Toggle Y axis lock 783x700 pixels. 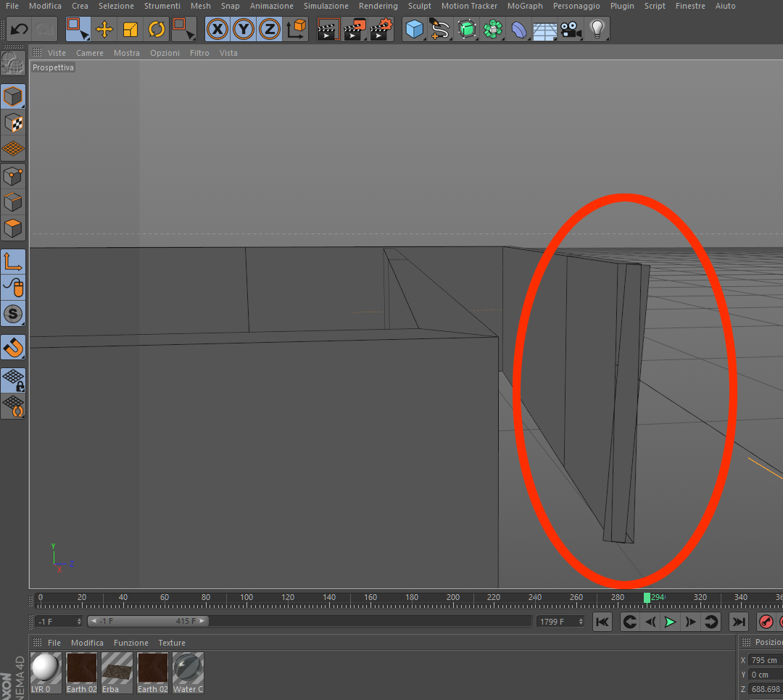tap(243, 29)
